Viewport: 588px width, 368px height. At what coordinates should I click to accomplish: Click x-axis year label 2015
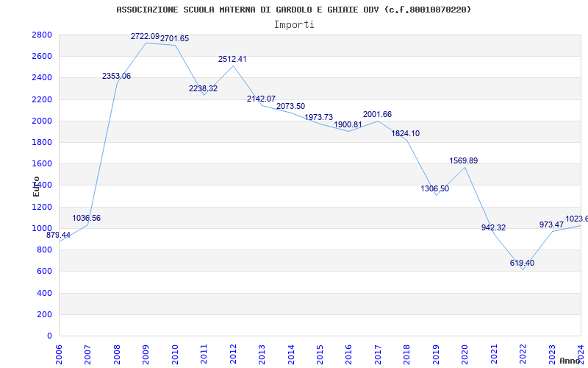point(320,355)
